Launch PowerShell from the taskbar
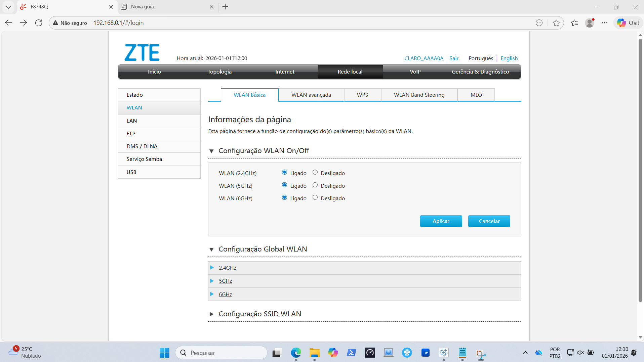644x362 pixels. [352, 353]
